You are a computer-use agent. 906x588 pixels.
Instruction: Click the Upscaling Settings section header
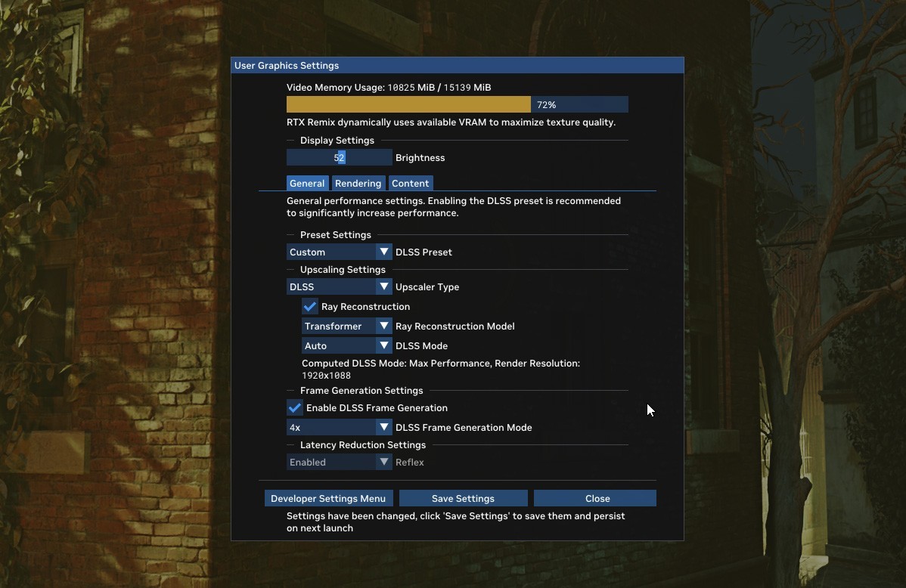pyautogui.click(x=343, y=269)
